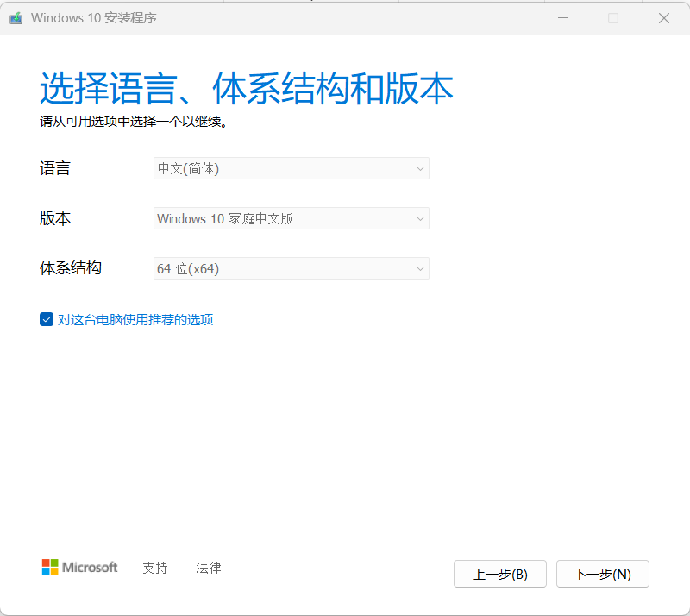Open the 法律 link
690x616 pixels.
pyautogui.click(x=209, y=568)
